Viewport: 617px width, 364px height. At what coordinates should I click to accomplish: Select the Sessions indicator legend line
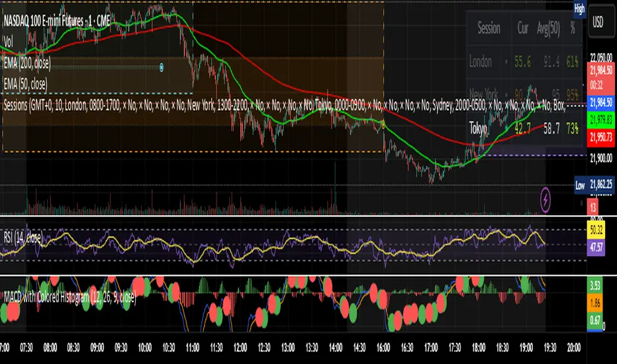pos(285,105)
